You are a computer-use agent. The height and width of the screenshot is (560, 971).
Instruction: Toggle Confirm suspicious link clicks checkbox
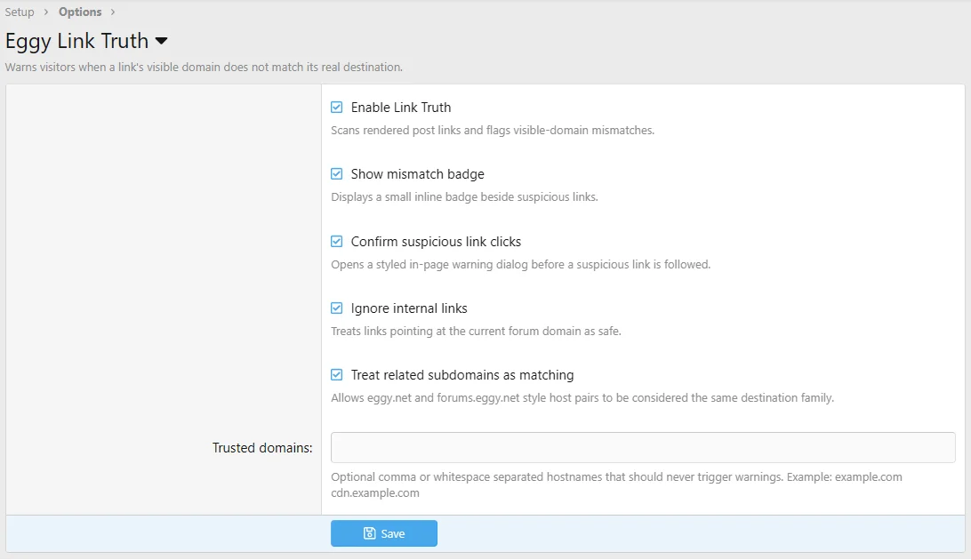tap(336, 241)
